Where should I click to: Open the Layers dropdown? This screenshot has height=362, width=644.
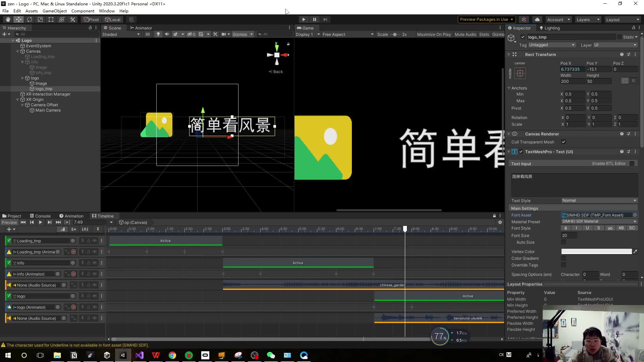pyautogui.click(x=588, y=19)
